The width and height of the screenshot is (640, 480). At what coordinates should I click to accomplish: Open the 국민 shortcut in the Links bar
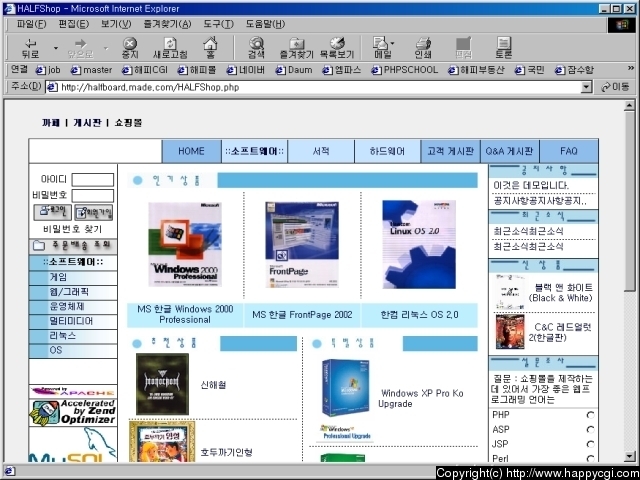point(529,70)
